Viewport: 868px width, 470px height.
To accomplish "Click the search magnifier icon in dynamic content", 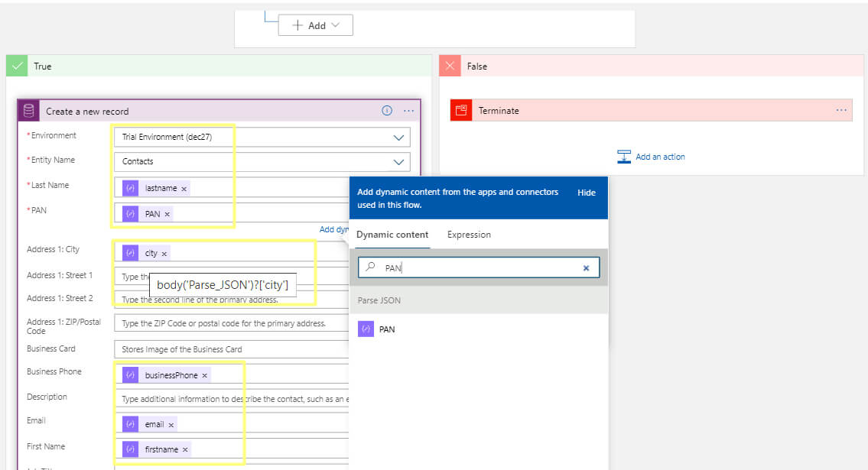I will [369, 267].
